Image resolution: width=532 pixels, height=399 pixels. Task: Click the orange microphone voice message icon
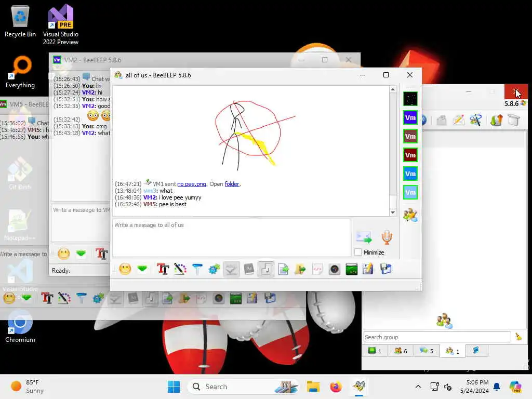pyautogui.click(x=387, y=237)
